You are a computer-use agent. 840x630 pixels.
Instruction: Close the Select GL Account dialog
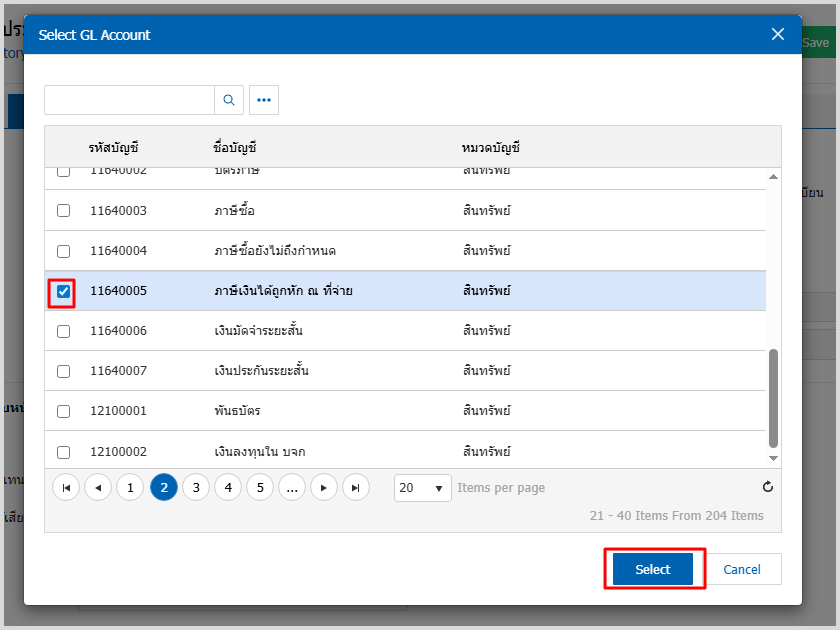point(778,35)
